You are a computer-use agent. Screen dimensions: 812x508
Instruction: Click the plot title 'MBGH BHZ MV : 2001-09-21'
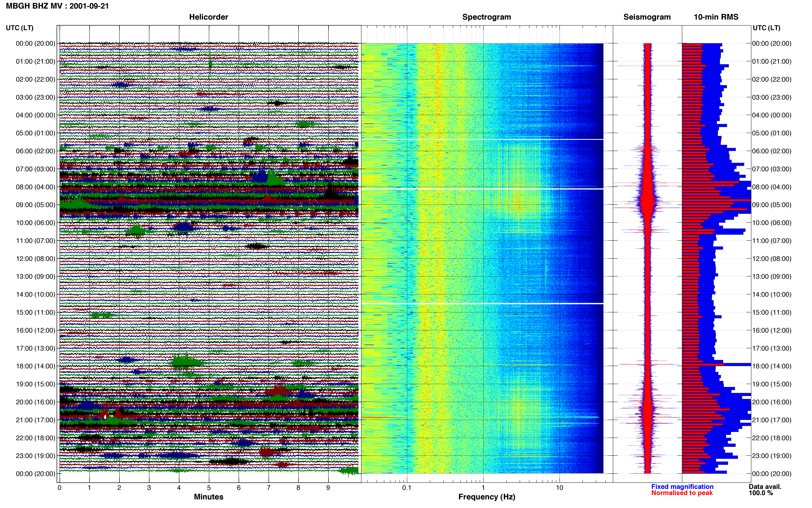point(57,6)
